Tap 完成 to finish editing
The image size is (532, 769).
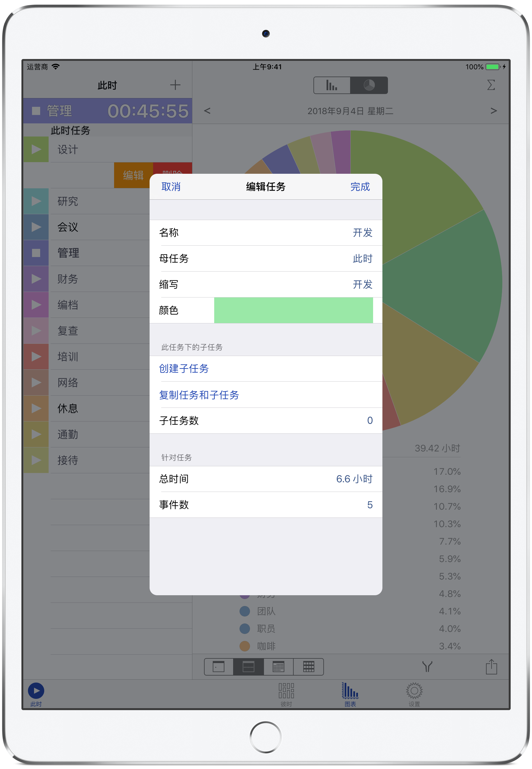[x=360, y=187]
